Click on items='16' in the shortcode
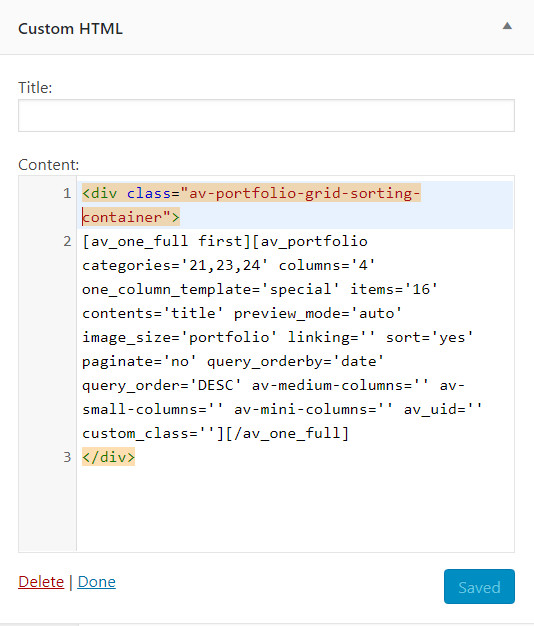This screenshot has height=626, width=534. click(394, 289)
